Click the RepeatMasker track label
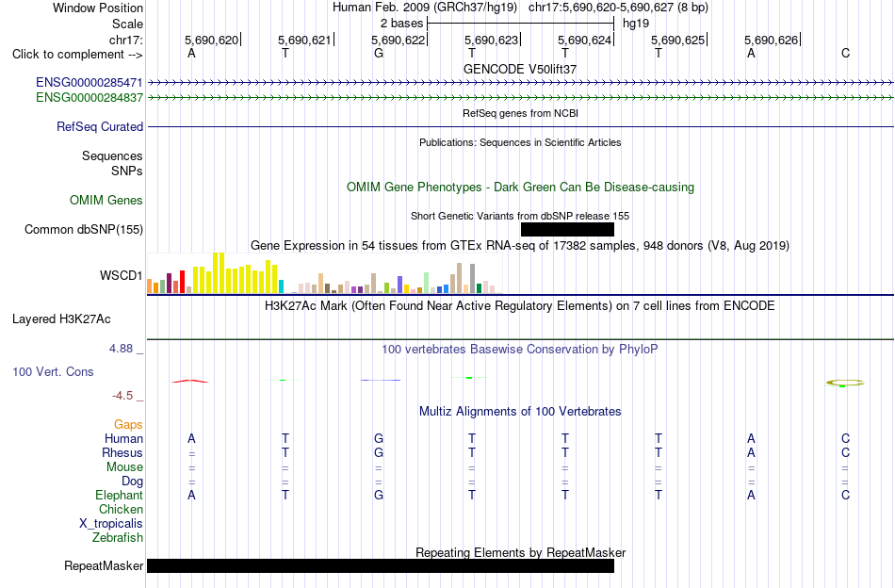 pyautogui.click(x=104, y=565)
